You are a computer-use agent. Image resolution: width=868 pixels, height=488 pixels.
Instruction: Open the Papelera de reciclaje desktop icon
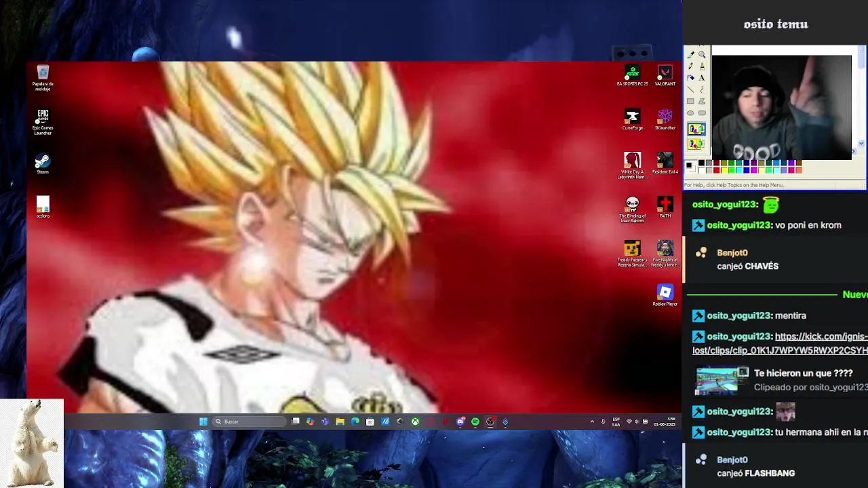[x=43, y=78]
